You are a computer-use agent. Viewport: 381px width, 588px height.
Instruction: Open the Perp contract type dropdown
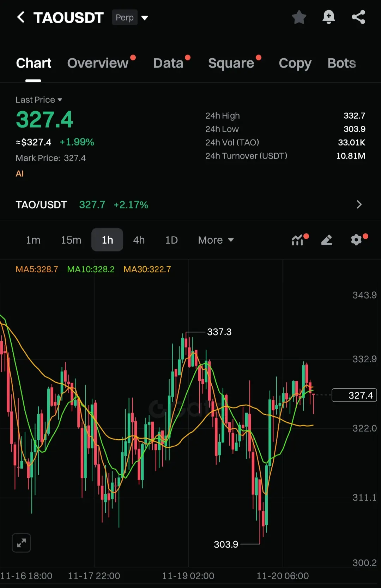(130, 17)
